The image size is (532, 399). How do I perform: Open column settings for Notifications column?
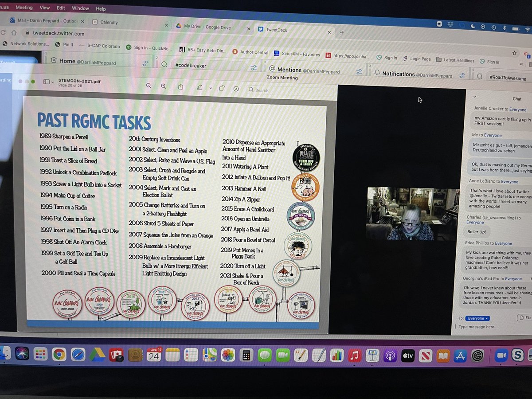tap(462, 75)
